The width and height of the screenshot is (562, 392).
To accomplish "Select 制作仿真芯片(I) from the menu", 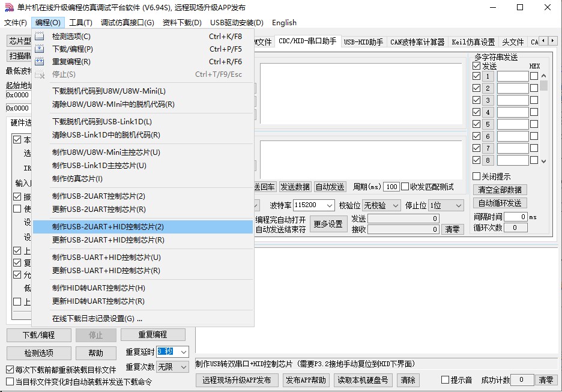I will [x=143, y=179].
